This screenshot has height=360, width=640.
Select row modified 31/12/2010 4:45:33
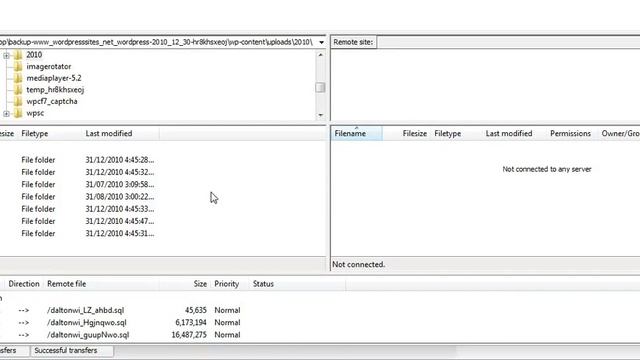120,209
